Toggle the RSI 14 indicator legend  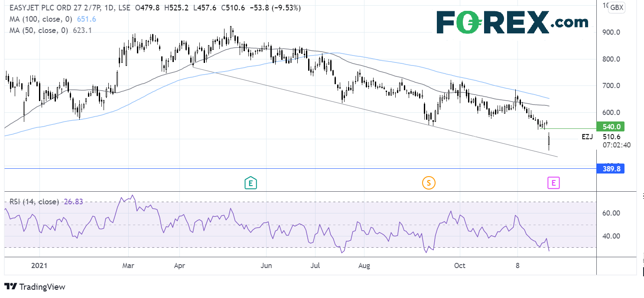35,202
